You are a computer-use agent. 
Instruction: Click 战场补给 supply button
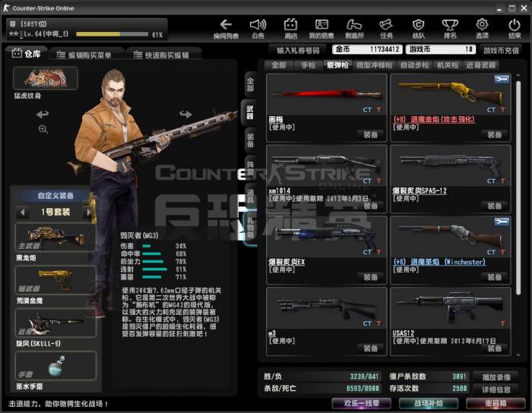coord(429,404)
